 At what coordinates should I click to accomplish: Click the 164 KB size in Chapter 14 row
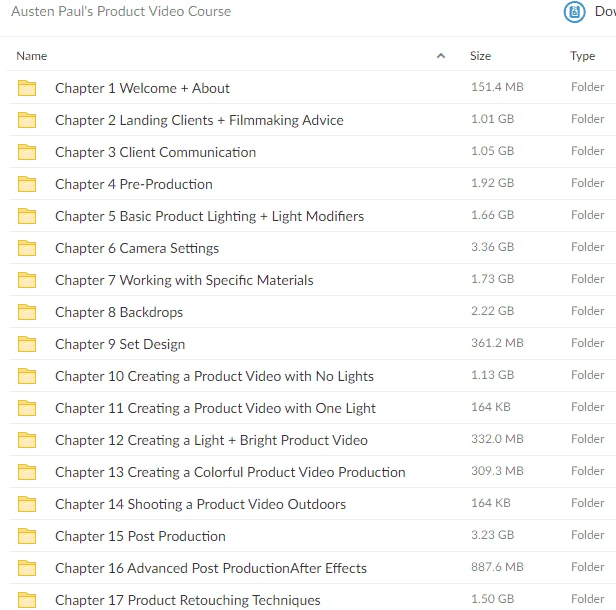pyautogui.click(x=491, y=503)
